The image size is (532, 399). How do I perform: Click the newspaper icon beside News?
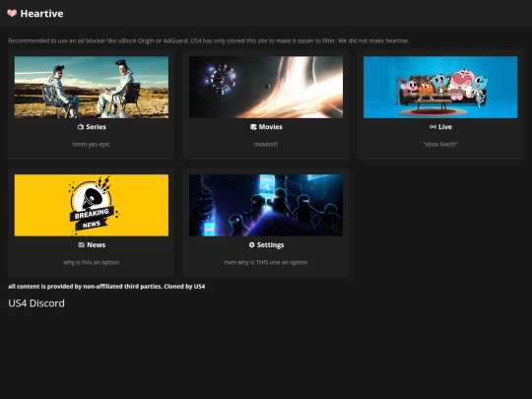tap(82, 244)
